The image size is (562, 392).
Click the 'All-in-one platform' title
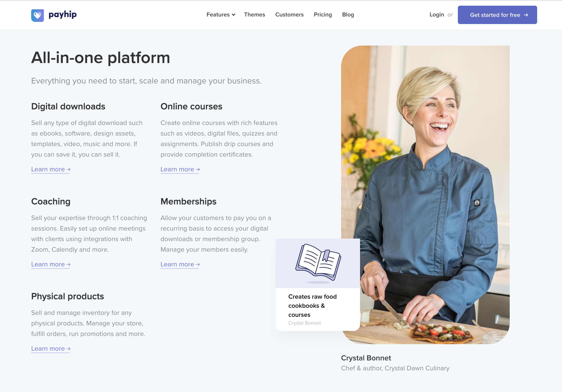101,58
